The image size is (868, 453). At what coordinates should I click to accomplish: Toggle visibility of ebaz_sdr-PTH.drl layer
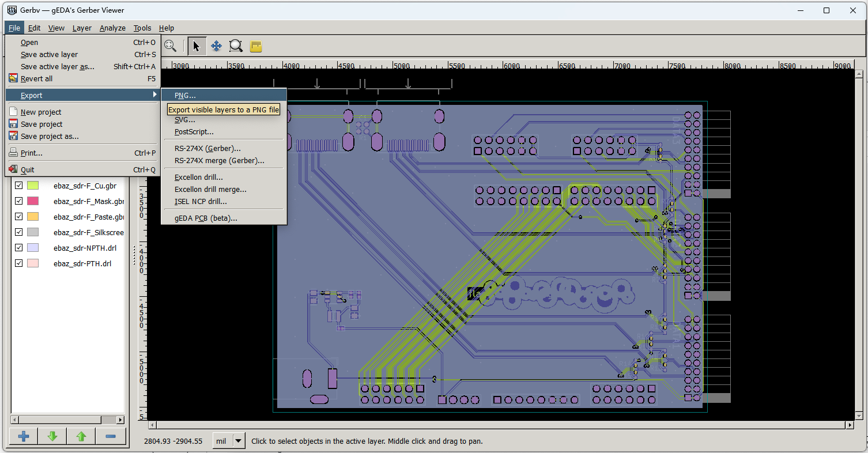[x=19, y=263]
